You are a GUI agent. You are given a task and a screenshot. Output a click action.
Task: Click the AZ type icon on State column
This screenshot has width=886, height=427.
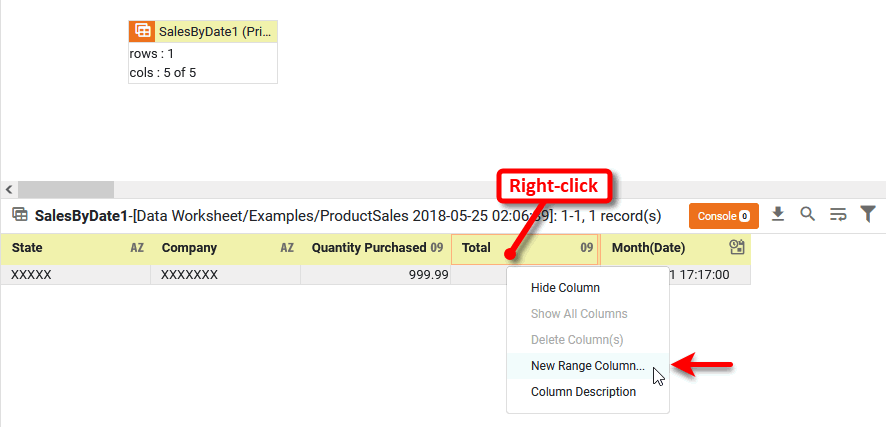[137, 248]
